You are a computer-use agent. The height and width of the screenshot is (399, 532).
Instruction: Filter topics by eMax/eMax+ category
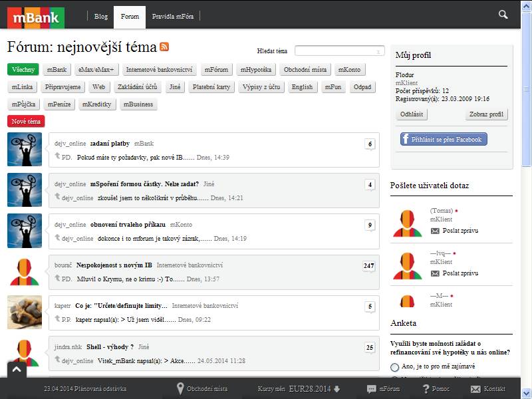96,70
